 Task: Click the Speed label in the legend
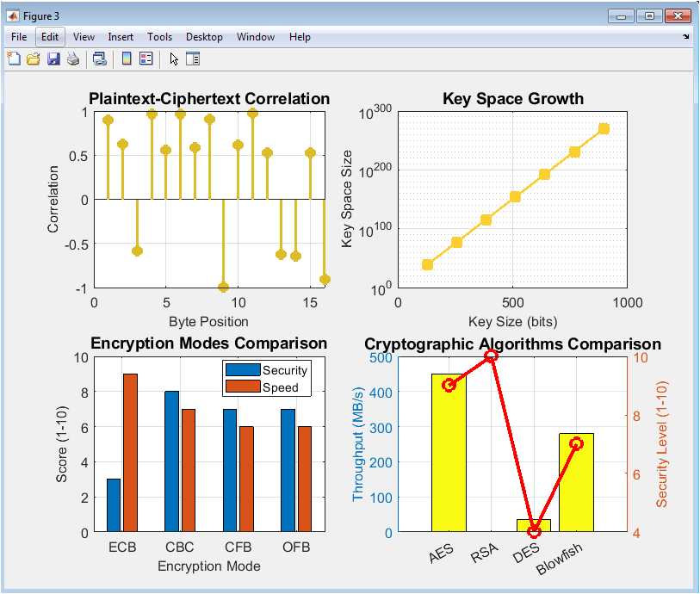pyautogui.click(x=281, y=387)
